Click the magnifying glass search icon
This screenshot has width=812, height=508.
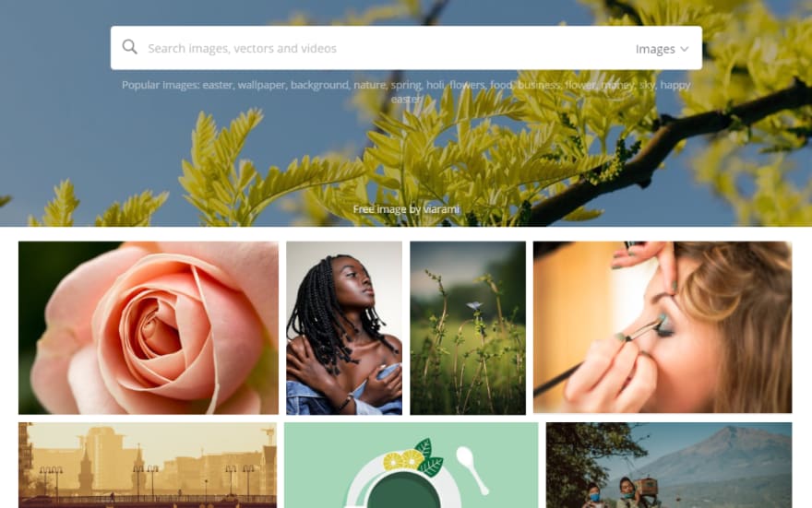129,47
